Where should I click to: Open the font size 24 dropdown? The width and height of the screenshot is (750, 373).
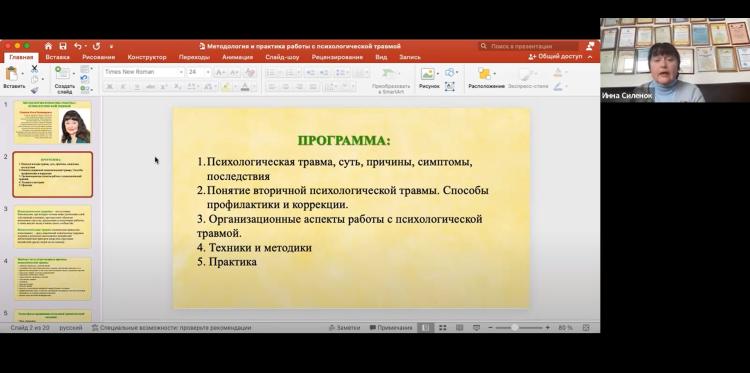click(199, 72)
